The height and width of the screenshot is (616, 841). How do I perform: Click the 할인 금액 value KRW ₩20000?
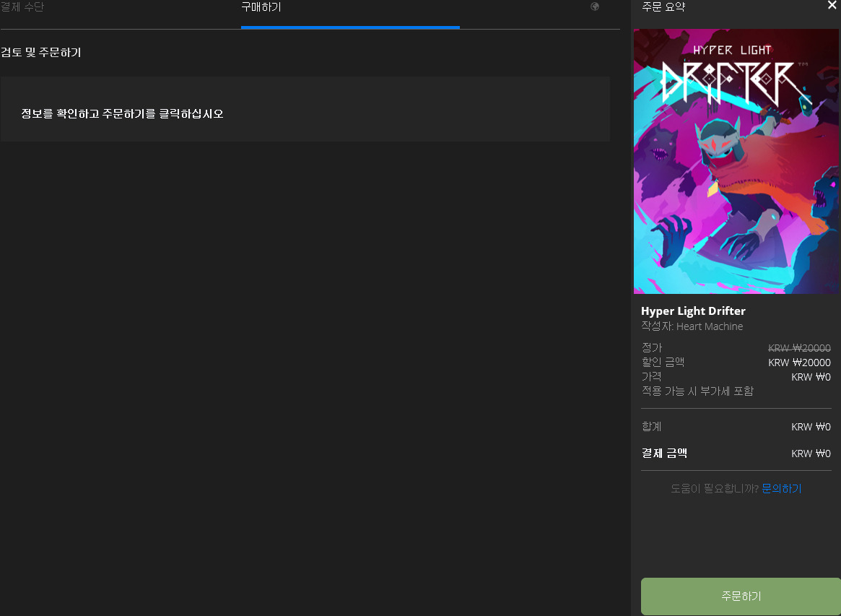(799, 363)
